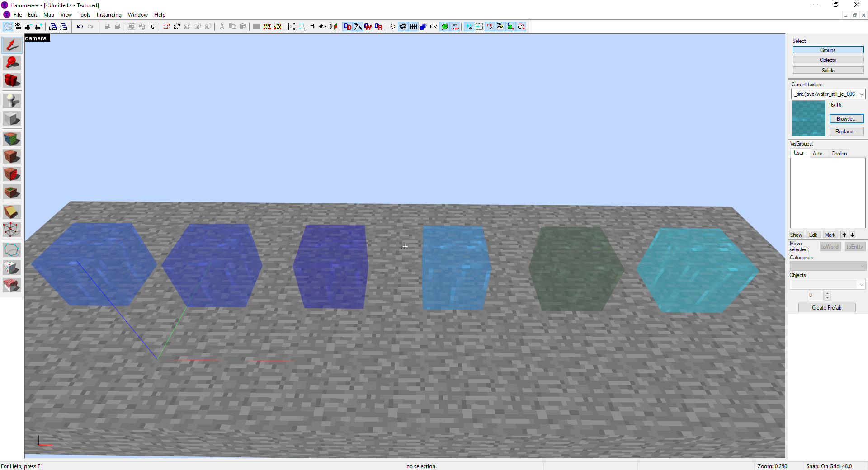Select the Entity tool

(11, 100)
